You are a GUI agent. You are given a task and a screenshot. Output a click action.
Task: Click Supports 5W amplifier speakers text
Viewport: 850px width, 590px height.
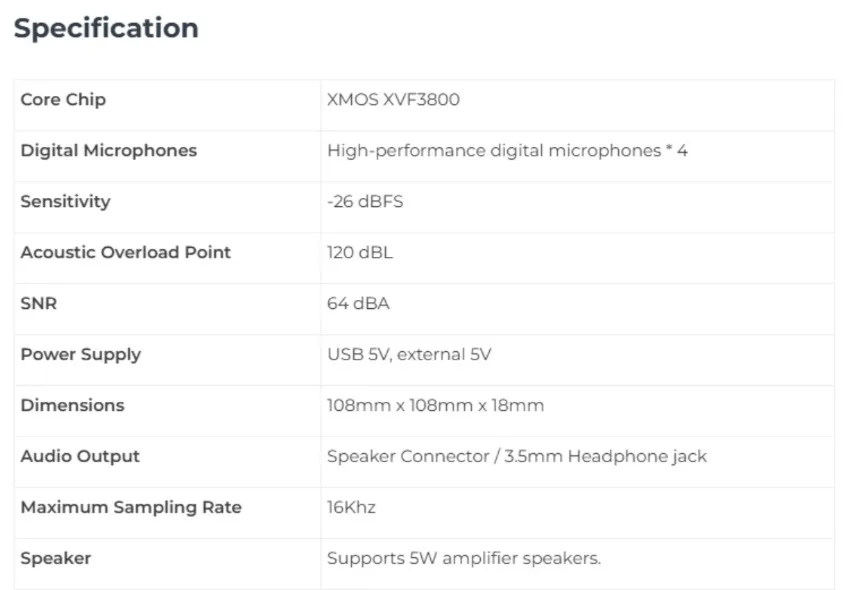tap(463, 559)
